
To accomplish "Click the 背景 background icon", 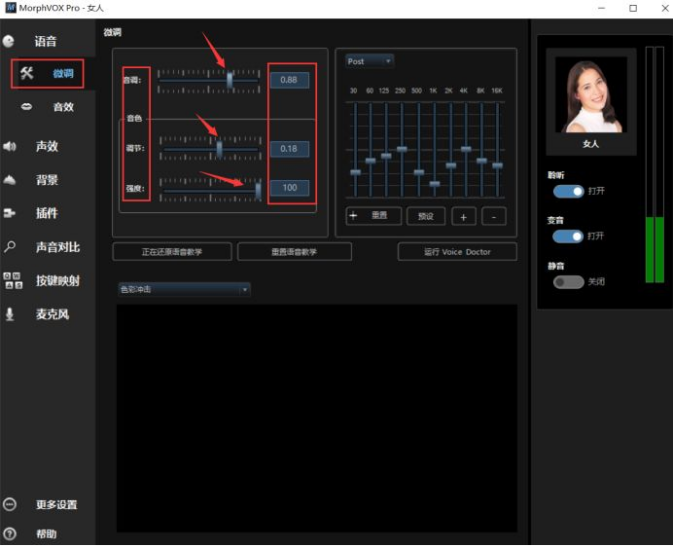I will pyautogui.click(x=9, y=180).
